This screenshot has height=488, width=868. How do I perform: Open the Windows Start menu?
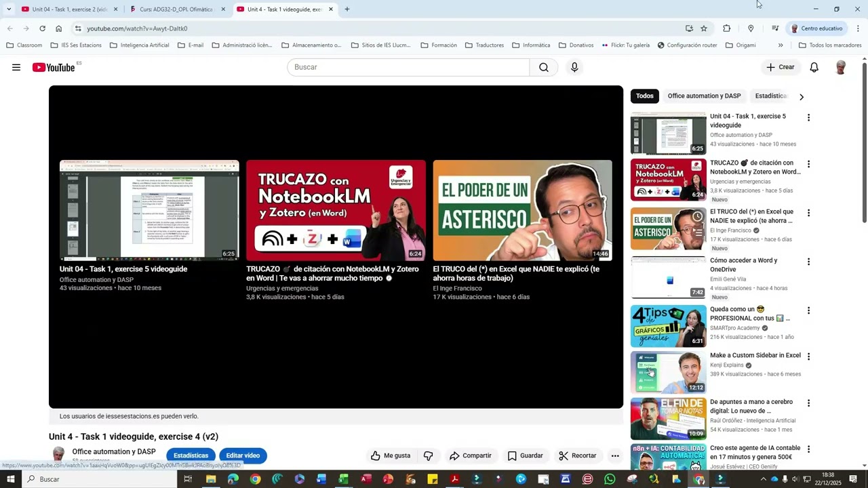click(x=11, y=479)
